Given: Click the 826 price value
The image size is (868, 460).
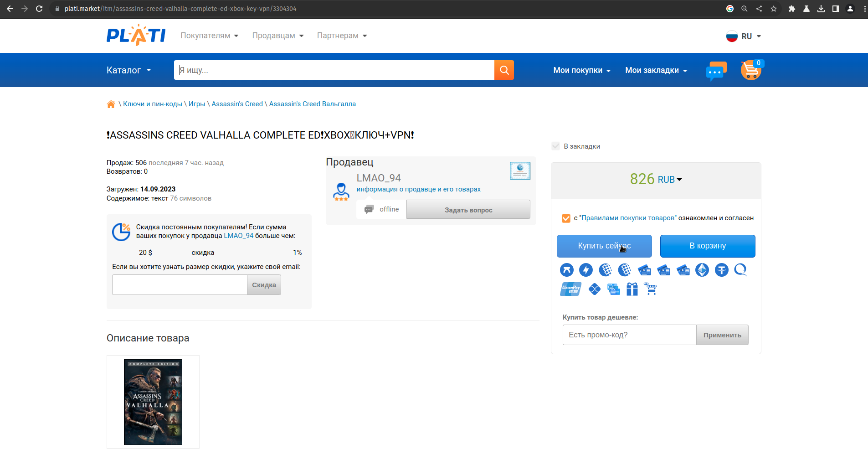Looking at the screenshot, I should [642, 179].
